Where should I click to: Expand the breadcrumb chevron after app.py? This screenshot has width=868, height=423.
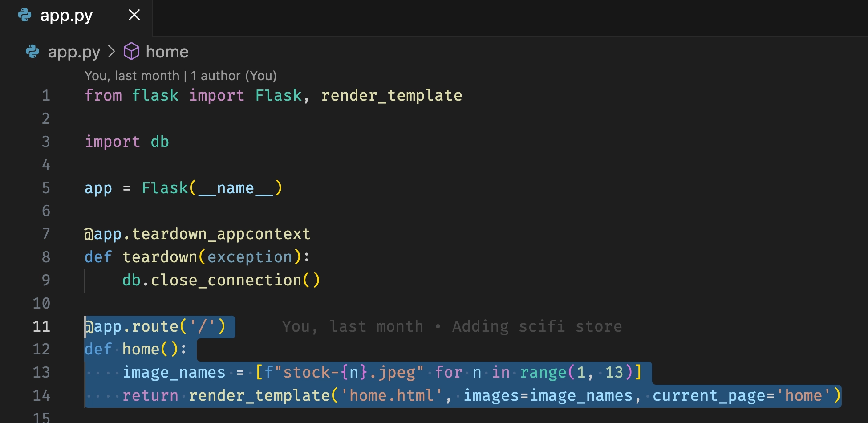(x=111, y=52)
